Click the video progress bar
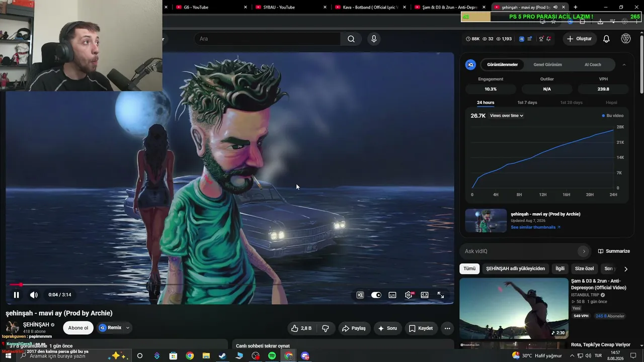This screenshot has height=362, width=644. (230, 285)
